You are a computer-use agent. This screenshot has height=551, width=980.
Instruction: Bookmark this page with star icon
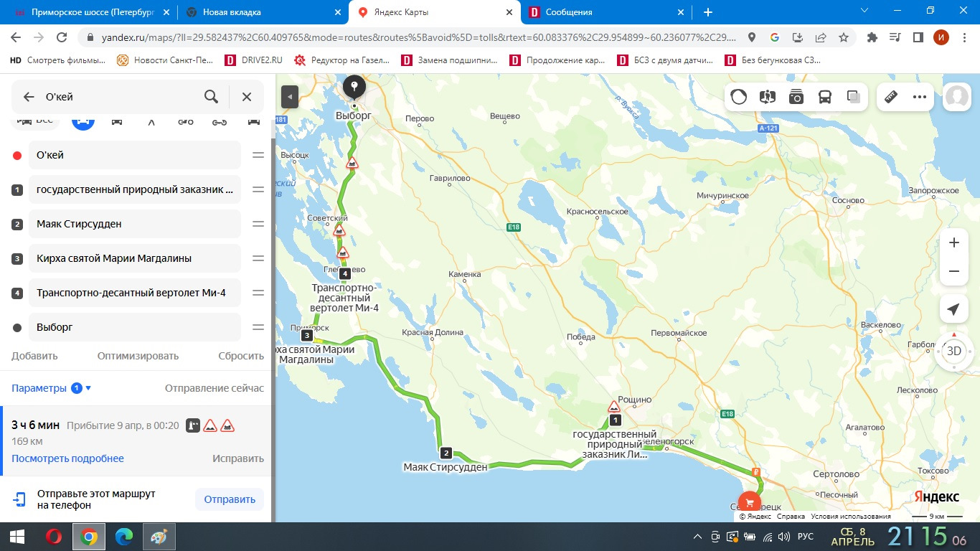click(x=844, y=37)
